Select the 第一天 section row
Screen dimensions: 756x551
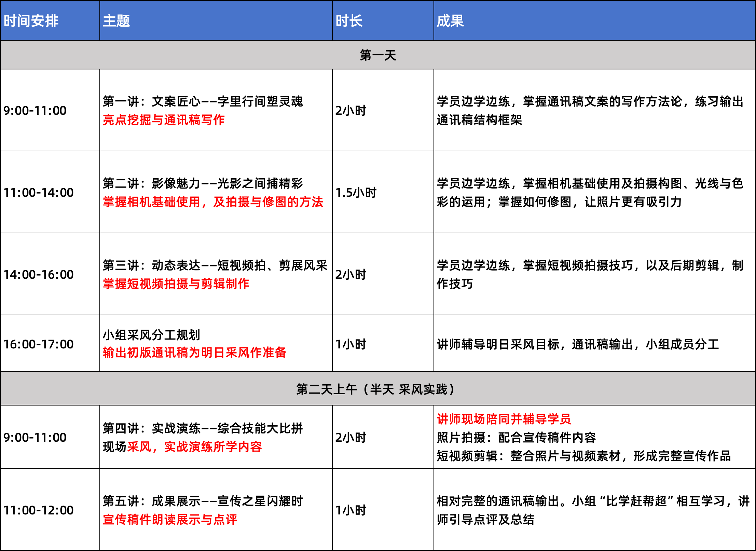click(378, 55)
